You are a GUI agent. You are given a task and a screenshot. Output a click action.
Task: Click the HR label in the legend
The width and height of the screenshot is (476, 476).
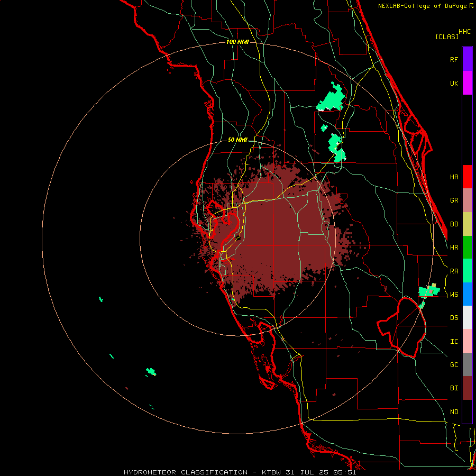(x=454, y=248)
